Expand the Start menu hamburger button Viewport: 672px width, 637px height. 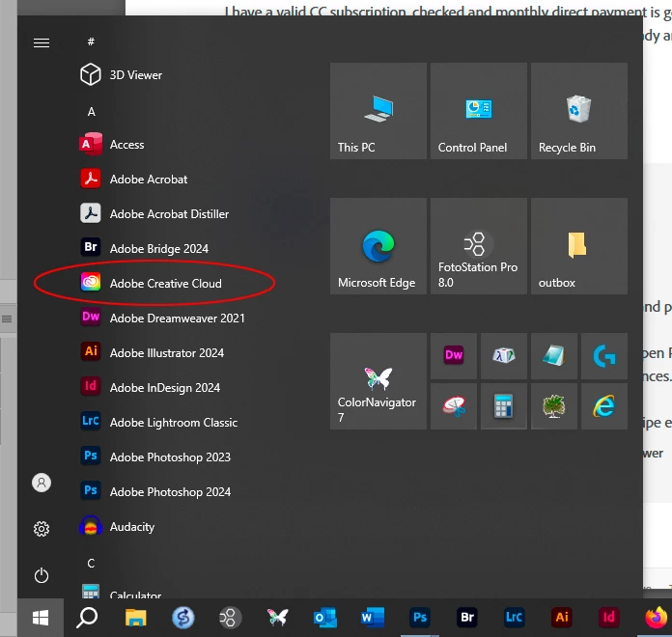(42, 42)
